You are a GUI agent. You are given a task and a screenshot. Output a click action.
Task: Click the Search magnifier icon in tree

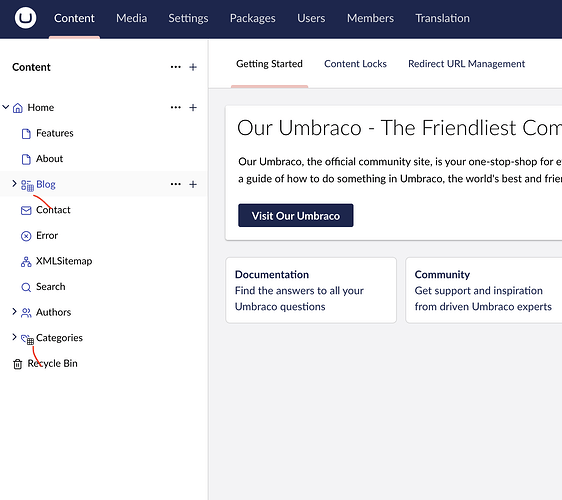(26, 287)
